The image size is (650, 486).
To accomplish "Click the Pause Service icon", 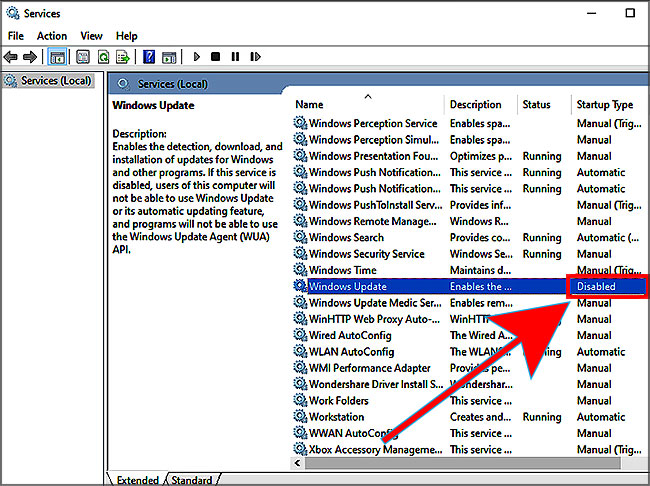I will 235,56.
